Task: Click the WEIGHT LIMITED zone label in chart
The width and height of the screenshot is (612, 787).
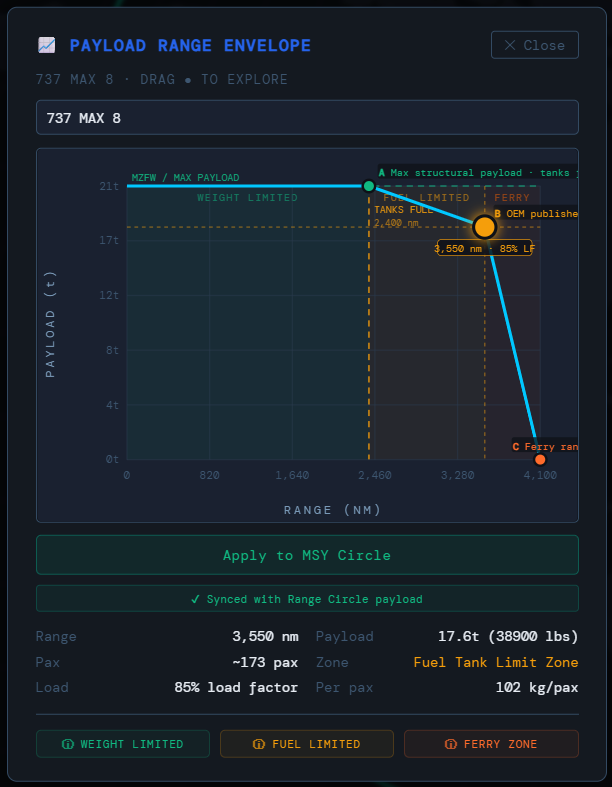Action: pyautogui.click(x=248, y=198)
